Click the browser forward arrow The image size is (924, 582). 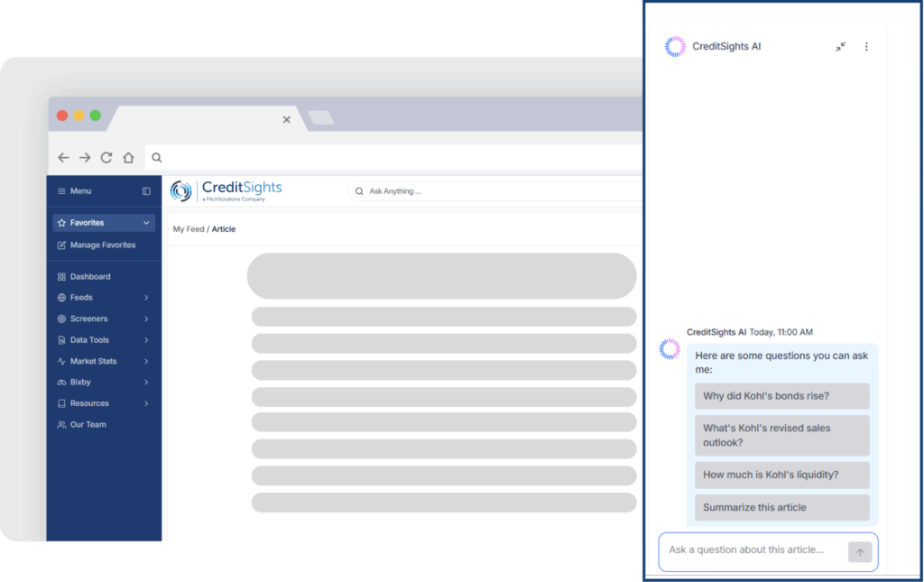[85, 157]
